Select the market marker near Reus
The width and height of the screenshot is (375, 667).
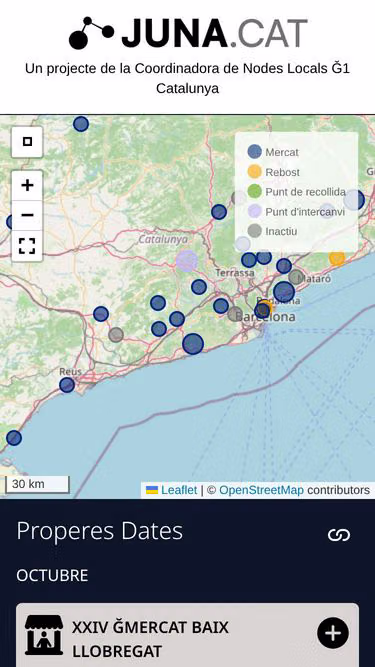(x=67, y=385)
